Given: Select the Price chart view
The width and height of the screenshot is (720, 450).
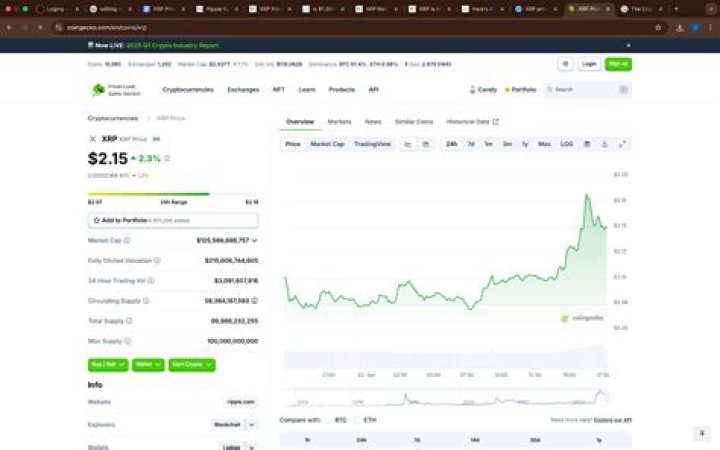Looking at the screenshot, I should [292, 144].
